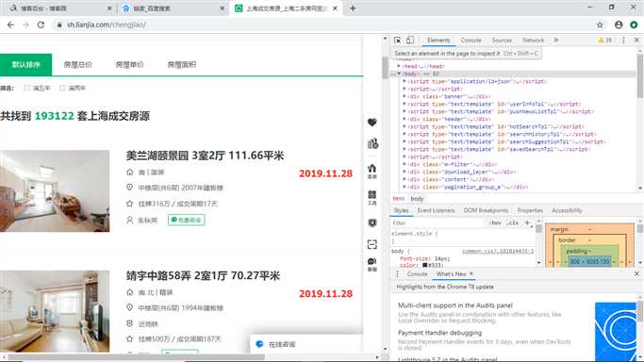Click the shield icon in the page sidebar
Viewport: 644px width, 362px height.
(x=372, y=222)
